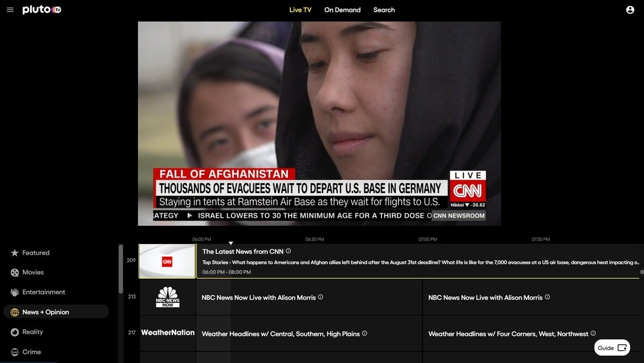Open the Search tab

point(384,10)
